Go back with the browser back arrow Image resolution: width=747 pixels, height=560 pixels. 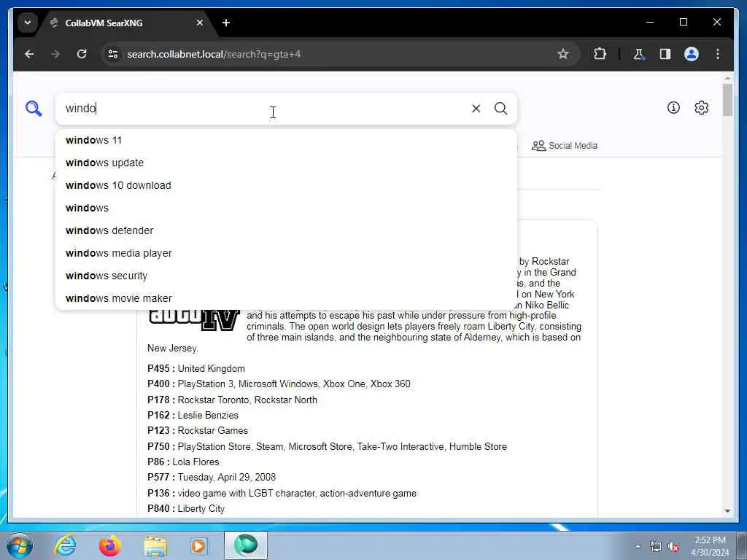[x=29, y=54]
